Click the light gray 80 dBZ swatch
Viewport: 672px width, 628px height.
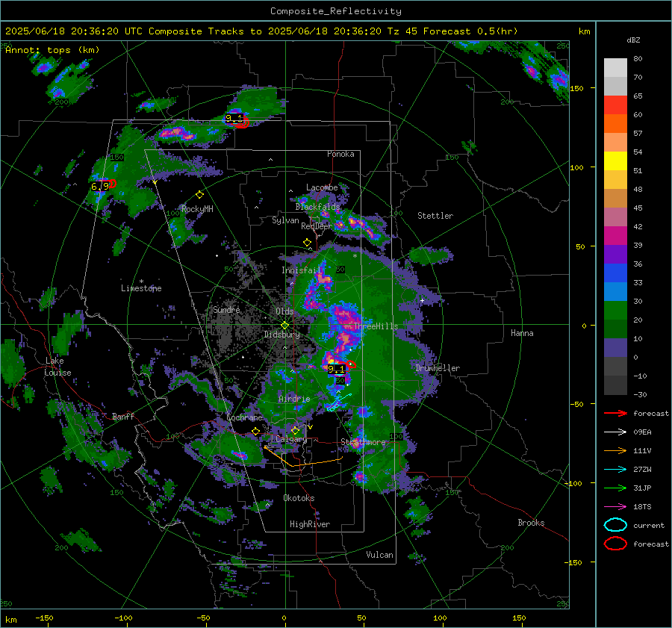point(615,67)
